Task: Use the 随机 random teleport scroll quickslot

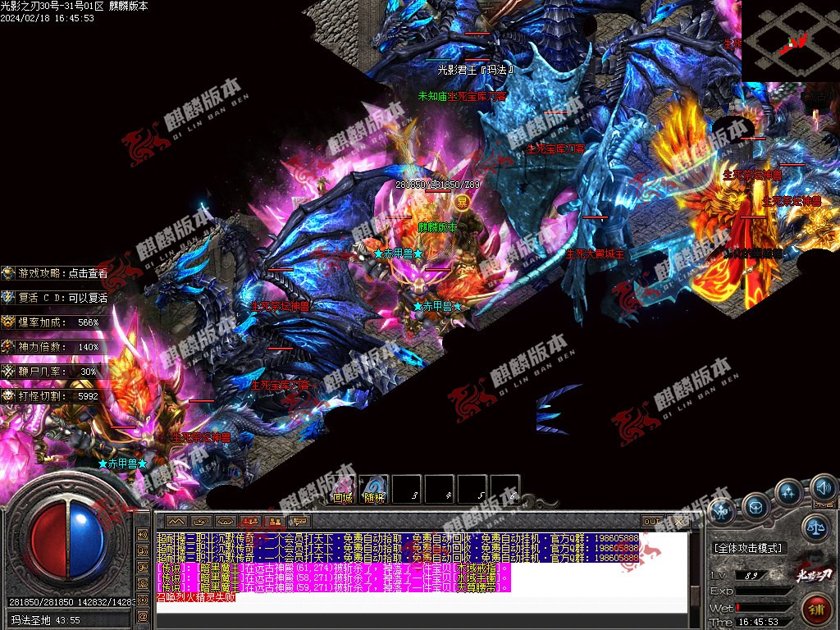Action: point(374,490)
